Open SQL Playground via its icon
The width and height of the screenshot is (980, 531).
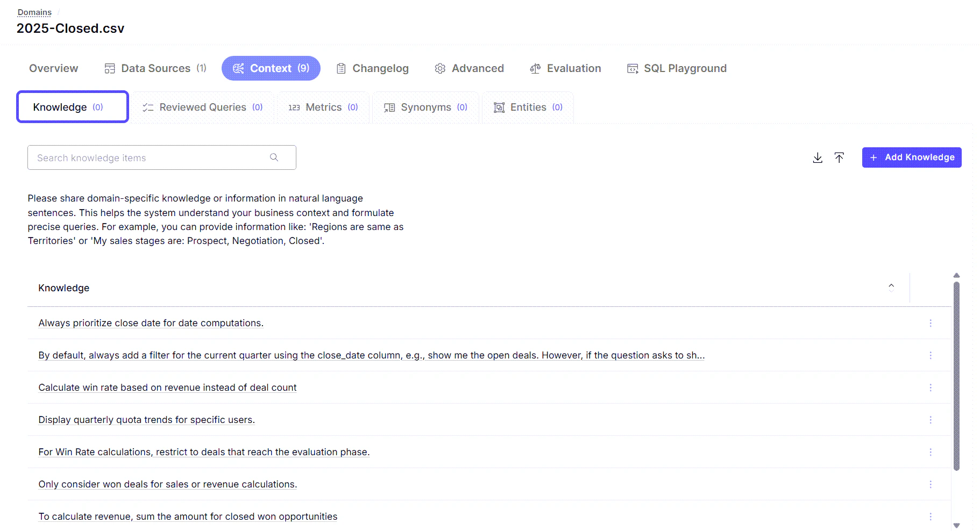pyautogui.click(x=632, y=68)
